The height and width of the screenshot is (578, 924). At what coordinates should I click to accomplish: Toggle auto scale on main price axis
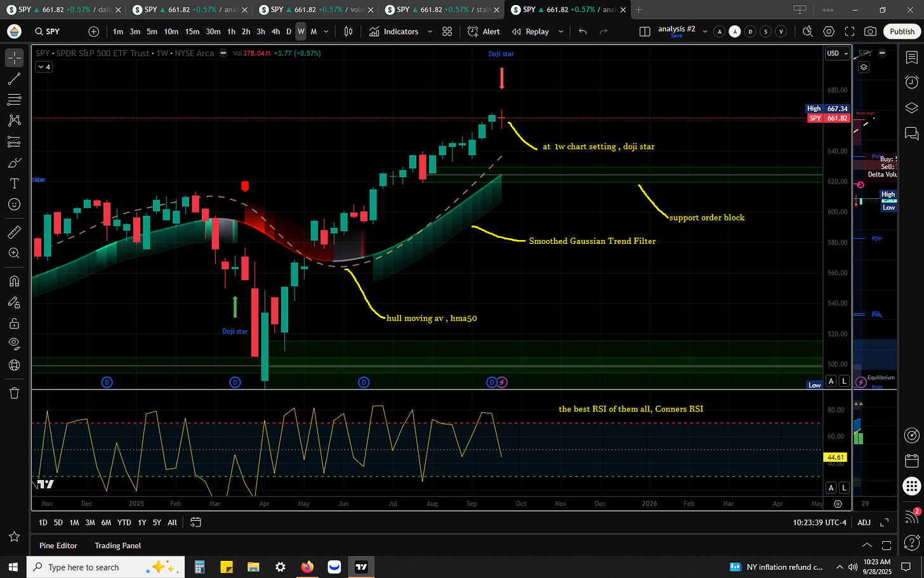tap(831, 380)
